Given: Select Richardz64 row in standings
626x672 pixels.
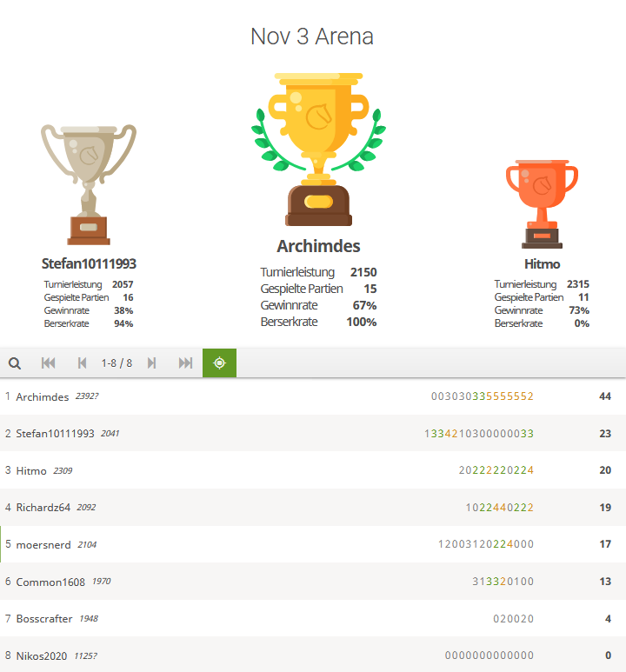Looking at the screenshot, I should (x=313, y=508).
